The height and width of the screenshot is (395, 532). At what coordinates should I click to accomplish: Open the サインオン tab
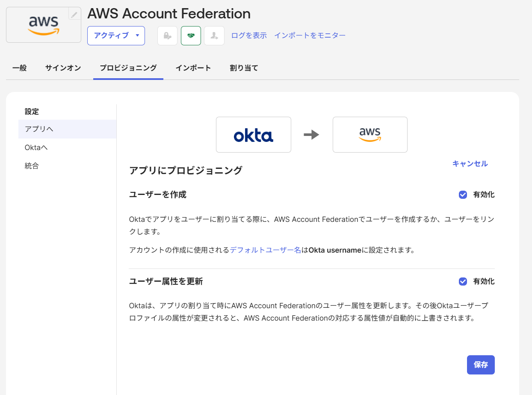[x=62, y=68]
